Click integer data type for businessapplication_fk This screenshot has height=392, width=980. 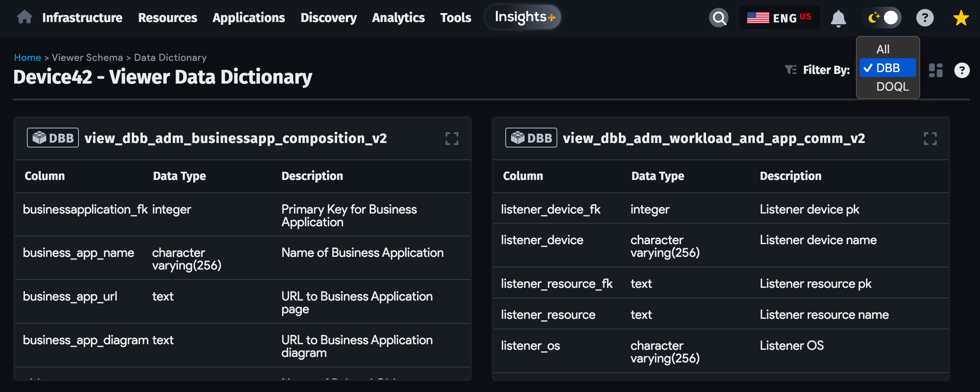click(x=172, y=209)
